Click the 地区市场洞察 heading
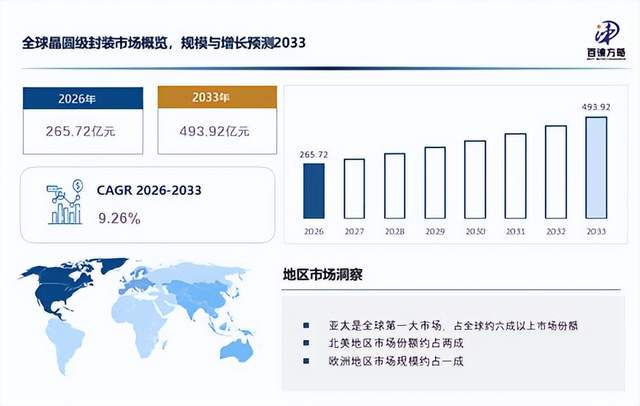The width and height of the screenshot is (640, 406). coord(322,275)
